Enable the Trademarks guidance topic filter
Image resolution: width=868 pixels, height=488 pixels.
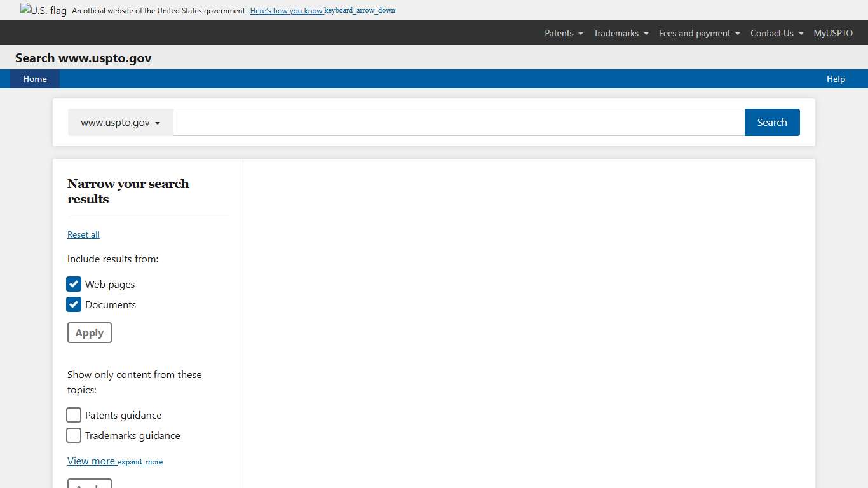74,435
